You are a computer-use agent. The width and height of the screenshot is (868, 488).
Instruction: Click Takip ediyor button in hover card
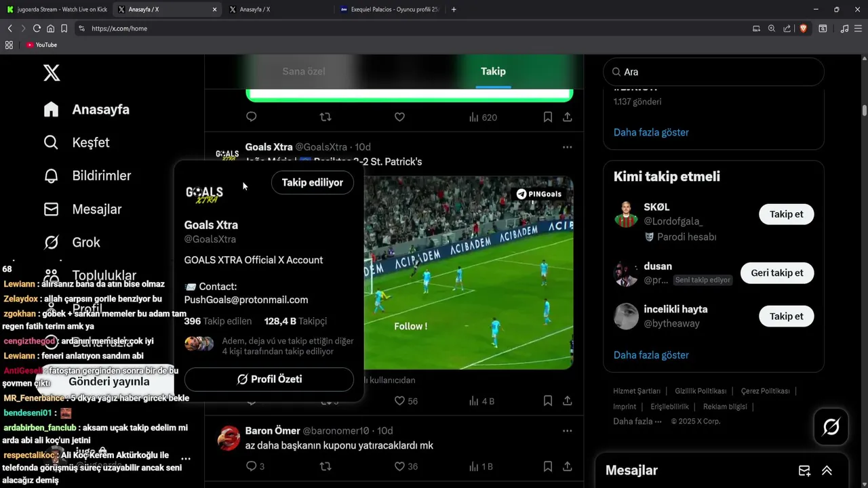pyautogui.click(x=313, y=182)
